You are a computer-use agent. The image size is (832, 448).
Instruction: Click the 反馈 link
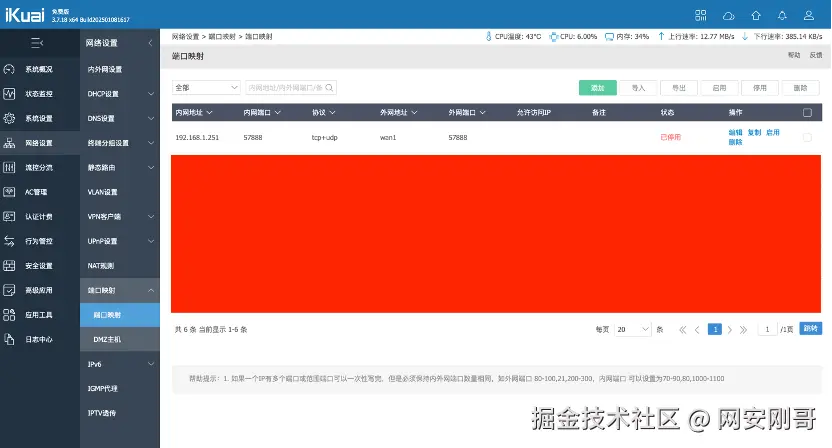(x=816, y=55)
